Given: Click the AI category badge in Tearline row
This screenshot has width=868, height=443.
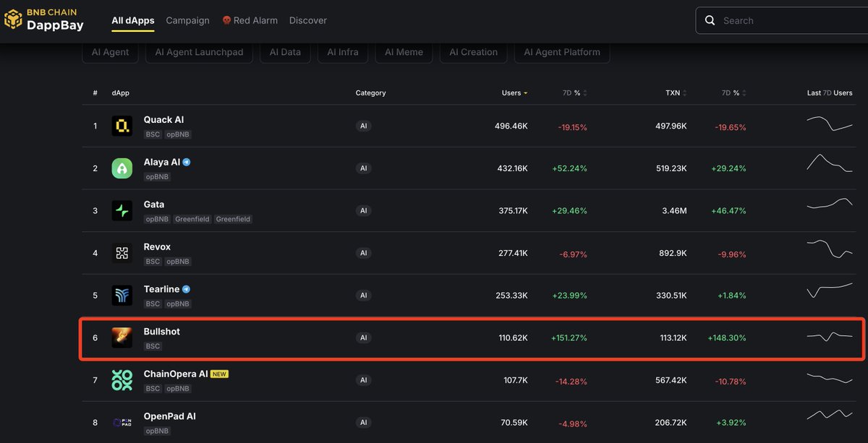Looking at the screenshot, I should click(364, 296).
